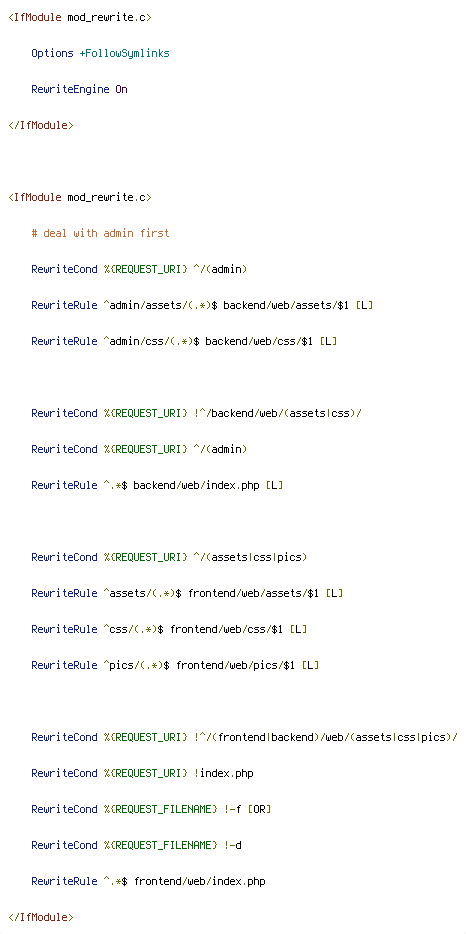Click the 'deal with admin first' comment
This screenshot has width=466, height=934.
pos(100,233)
